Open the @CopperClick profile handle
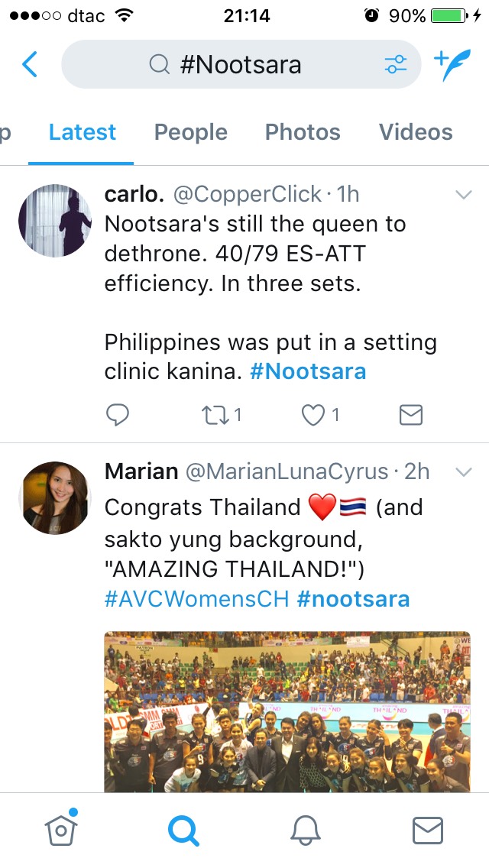 point(248,195)
